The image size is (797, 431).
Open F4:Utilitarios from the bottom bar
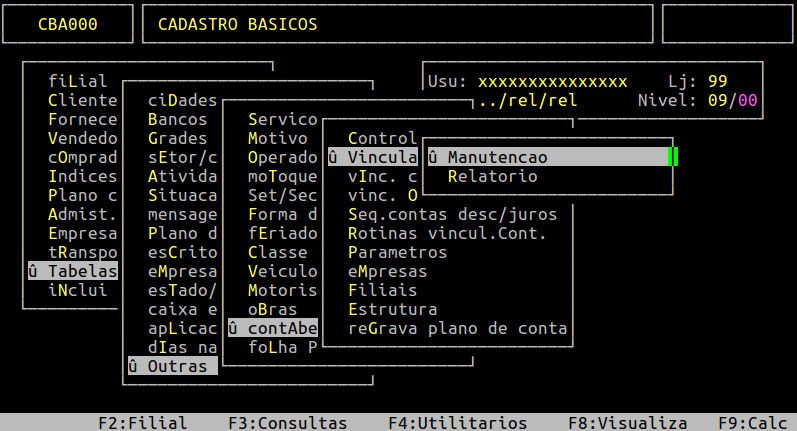click(457, 422)
